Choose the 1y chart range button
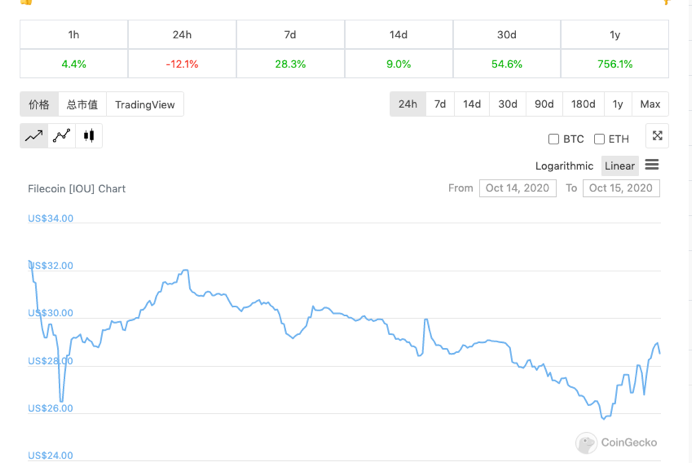The image size is (692, 463). pos(618,104)
